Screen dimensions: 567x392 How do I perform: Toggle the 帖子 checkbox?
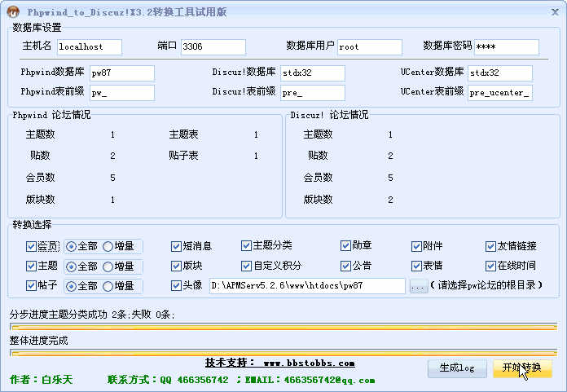coord(31,286)
